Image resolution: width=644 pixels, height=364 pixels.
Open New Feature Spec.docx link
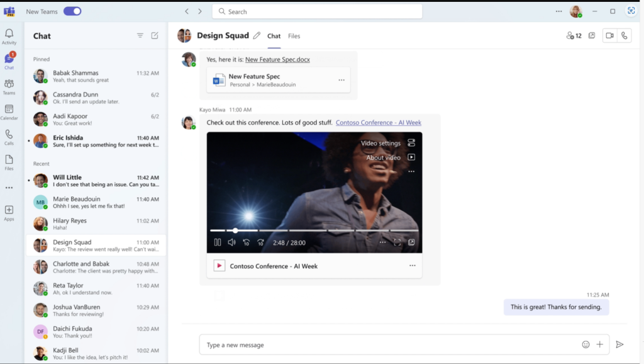277,60
